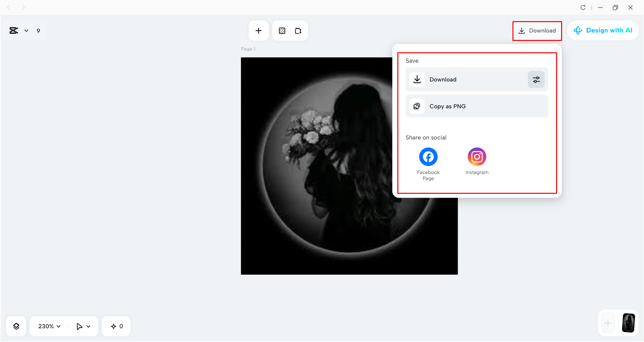Viewport: 644px width, 342px height.
Task: Share design to Instagram
Action: coord(477,157)
